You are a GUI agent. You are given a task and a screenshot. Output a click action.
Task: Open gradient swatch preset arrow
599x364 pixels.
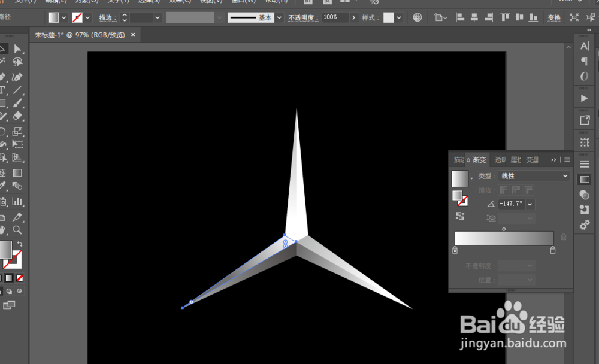point(471,178)
